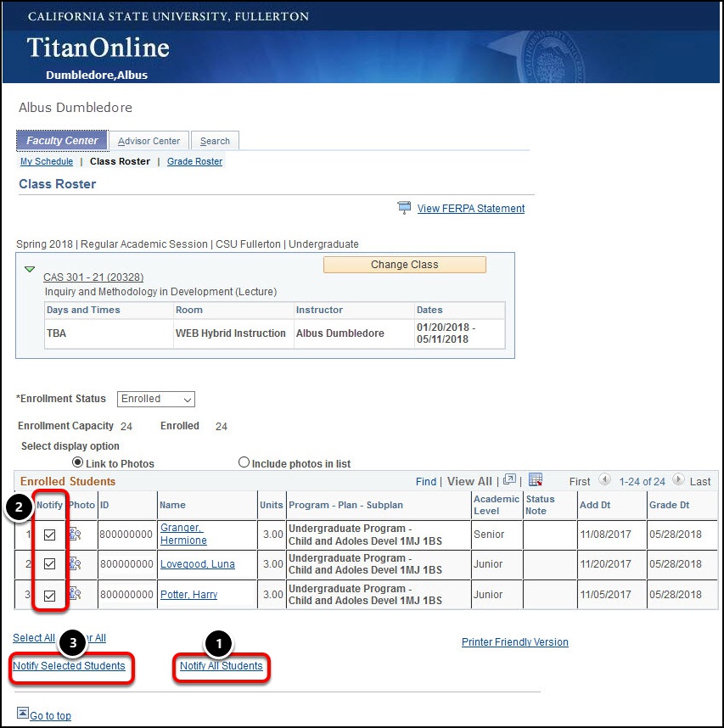
Task: Open the Granger, Hermione name link
Action: tap(183, 534)
